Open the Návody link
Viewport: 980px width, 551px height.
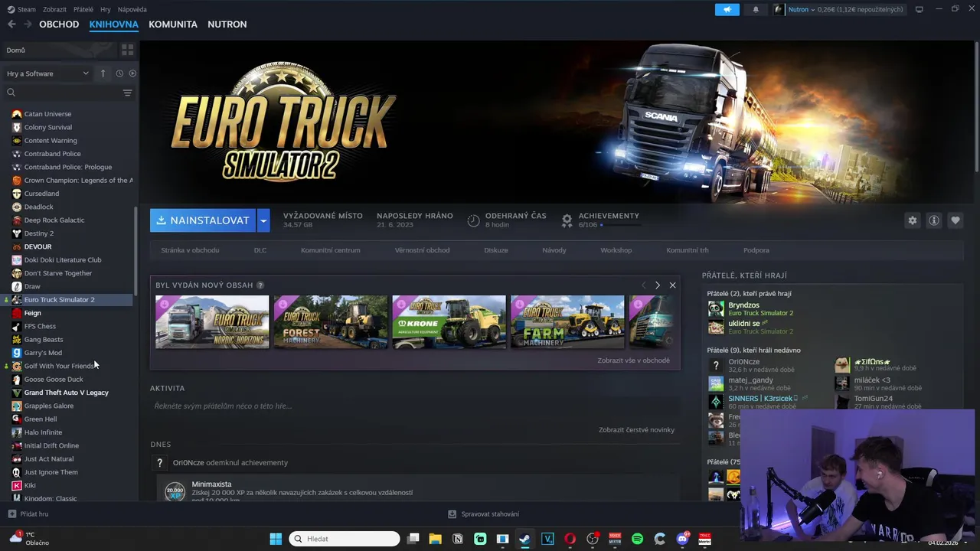(554, 250)
